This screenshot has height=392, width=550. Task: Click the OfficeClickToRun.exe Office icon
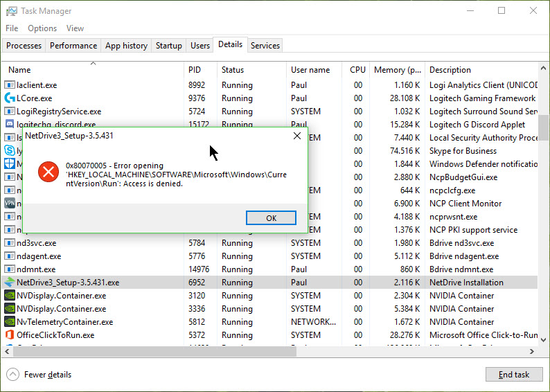point(10,335)
